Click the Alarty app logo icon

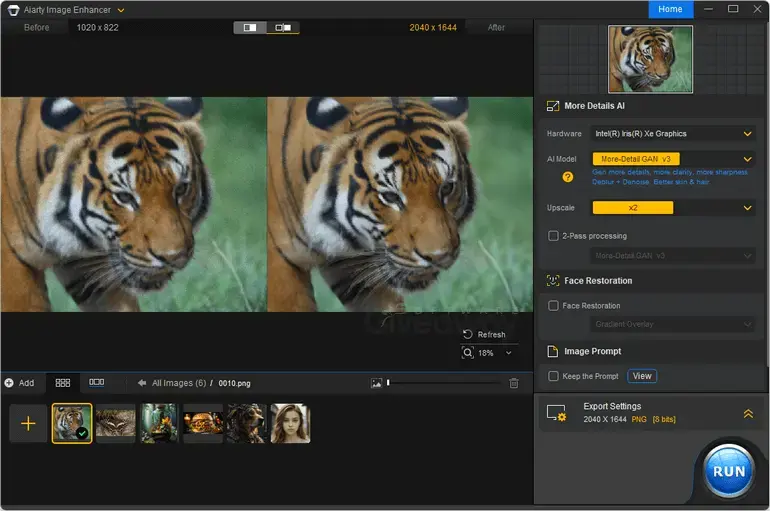click(13, 10)
